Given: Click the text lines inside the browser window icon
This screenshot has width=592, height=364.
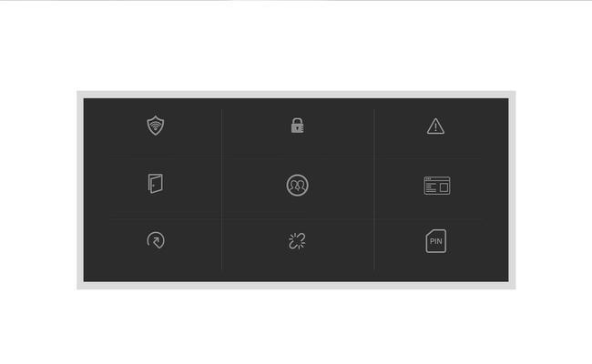Looking at the screenshot, I should pyautogui.click(x=431, y=187).
